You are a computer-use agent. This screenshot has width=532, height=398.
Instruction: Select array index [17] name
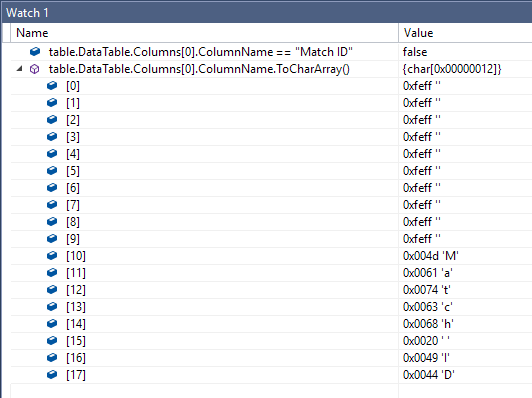pos(76,375)
